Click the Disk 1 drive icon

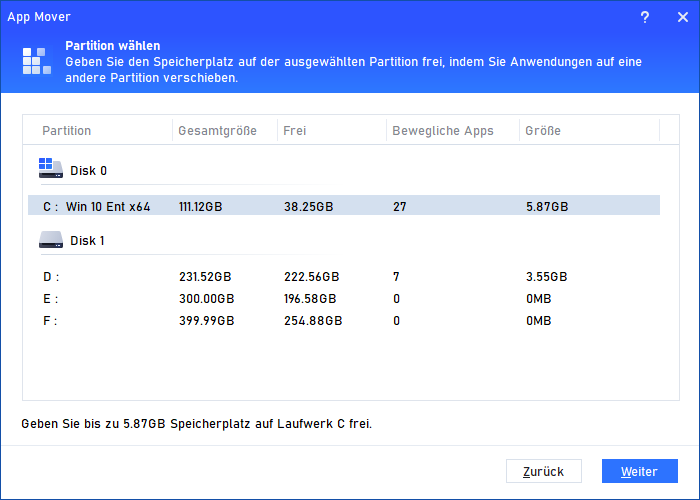[50, 240]
